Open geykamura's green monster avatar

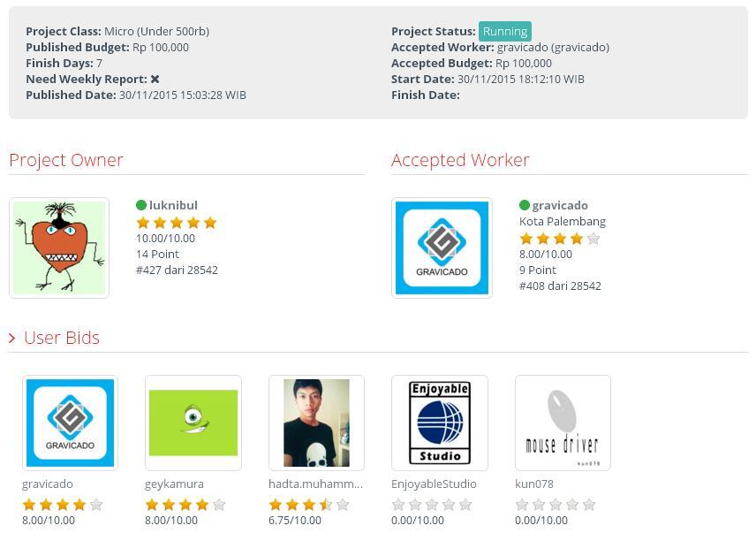click(x=193, y=423)
